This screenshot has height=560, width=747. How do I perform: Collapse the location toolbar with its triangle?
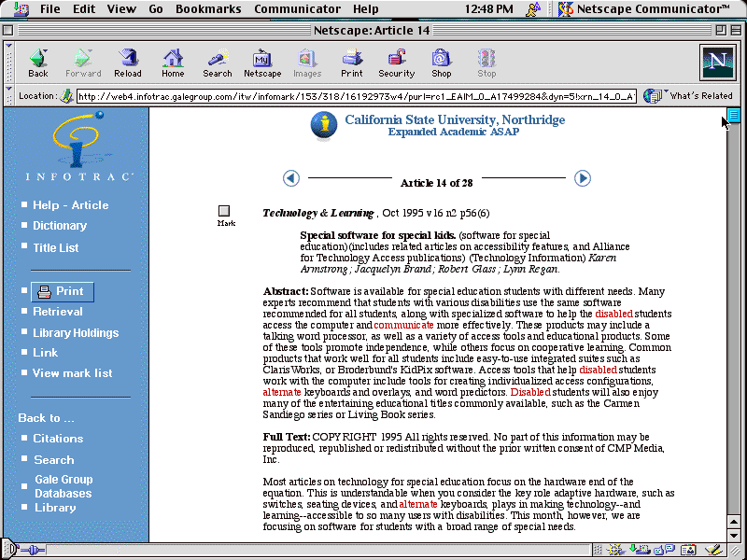tap(8, 89)
